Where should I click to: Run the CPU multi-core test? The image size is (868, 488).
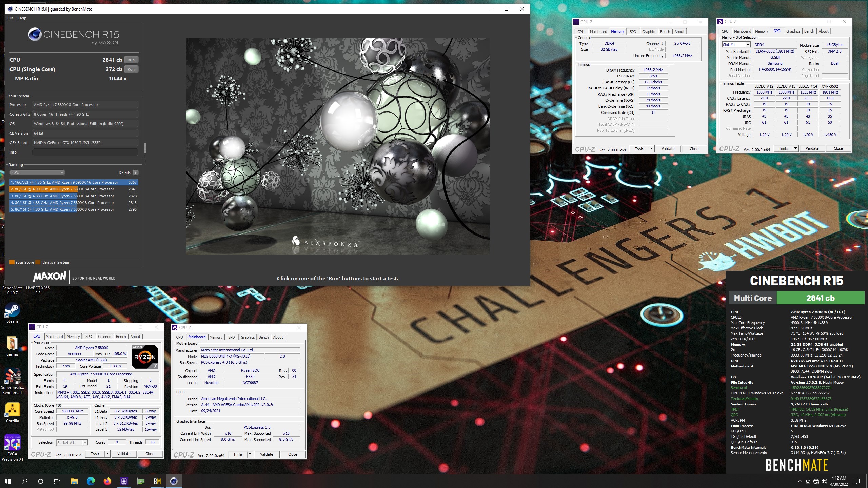(x=131, y=60)
